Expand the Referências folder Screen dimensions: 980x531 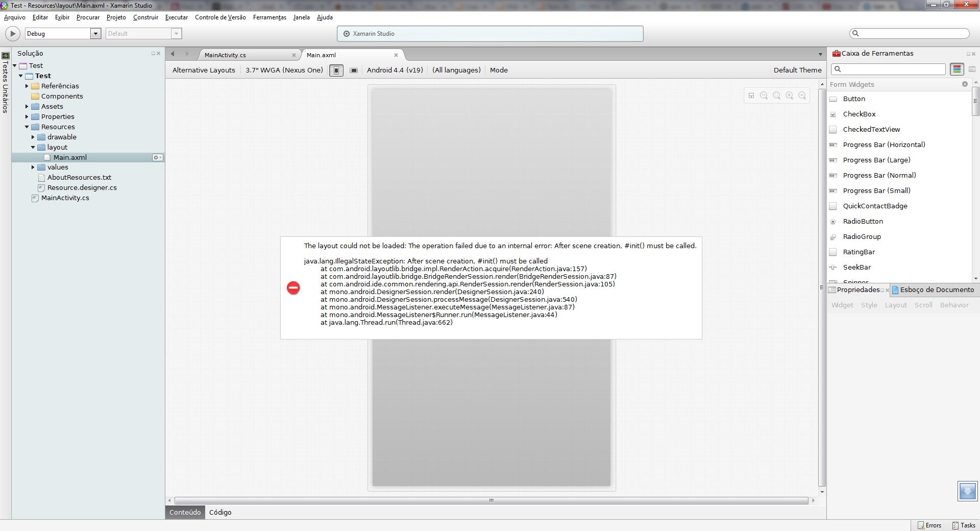(27, 86)
